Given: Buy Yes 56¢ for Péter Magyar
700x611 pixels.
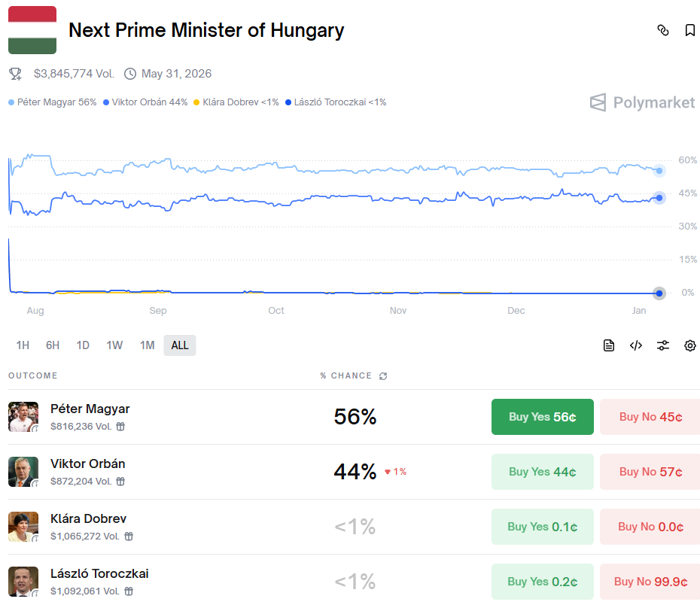Looking at the screenshot, I should 542,417.
